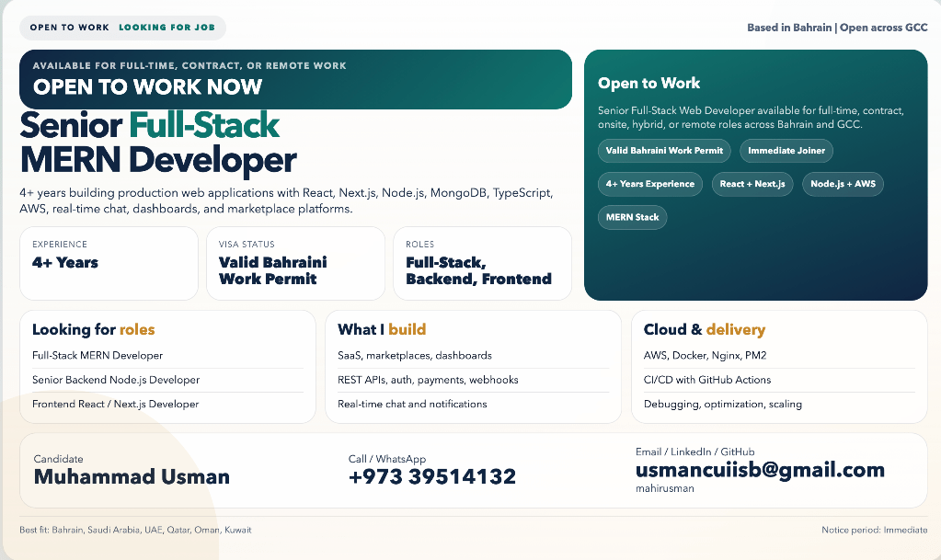This screenshot has width=941, height=560.
Task: Click the Open to Work Looking for Job badge
Action: (122, 28)
